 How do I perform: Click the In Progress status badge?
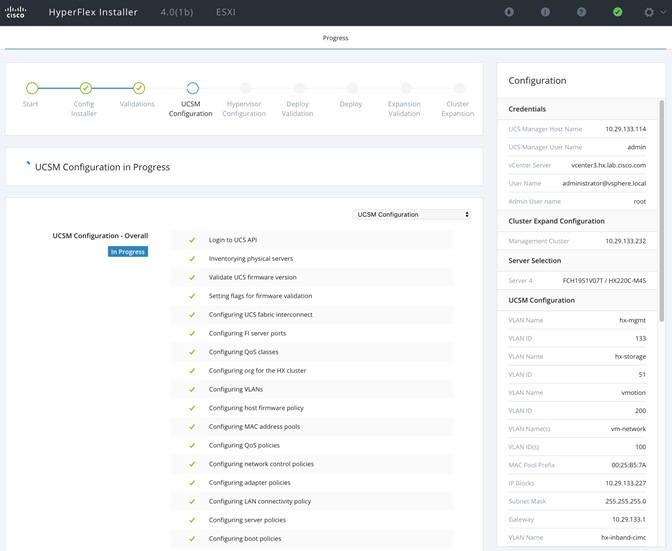click(x=128, y=252)
